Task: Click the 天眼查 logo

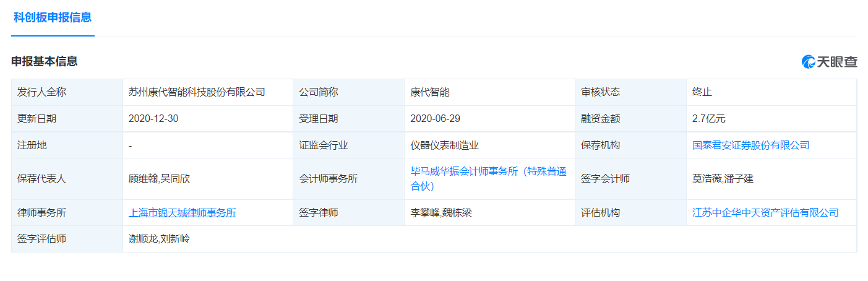Action: (x=830, y=61)
